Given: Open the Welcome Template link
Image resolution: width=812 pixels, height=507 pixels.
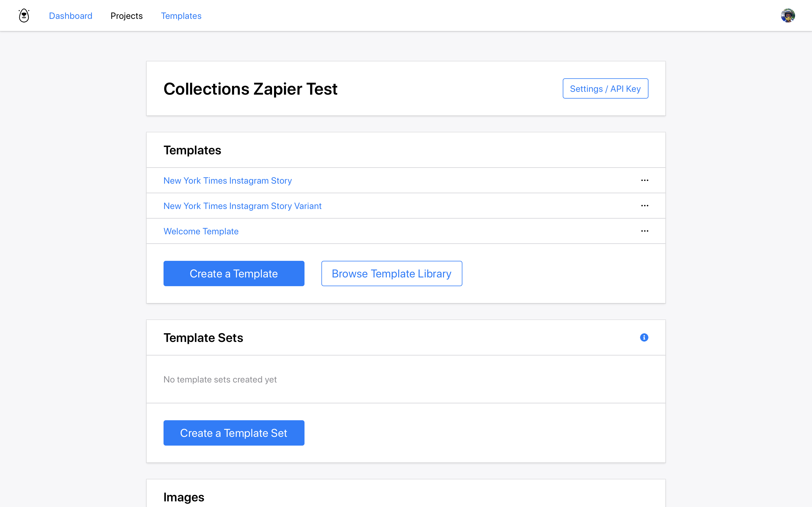Looking at the screenshot, I should (x=201, y=231).
